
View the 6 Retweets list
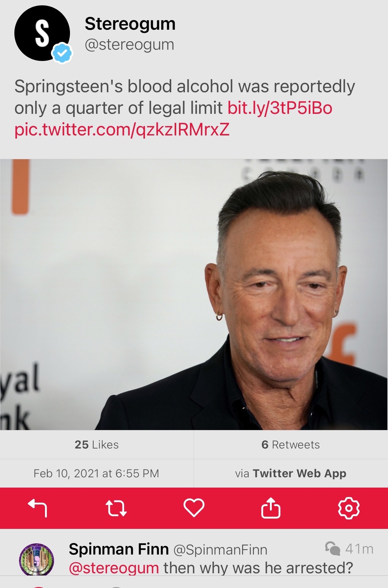pyautogui.click(x=291, y=444)
